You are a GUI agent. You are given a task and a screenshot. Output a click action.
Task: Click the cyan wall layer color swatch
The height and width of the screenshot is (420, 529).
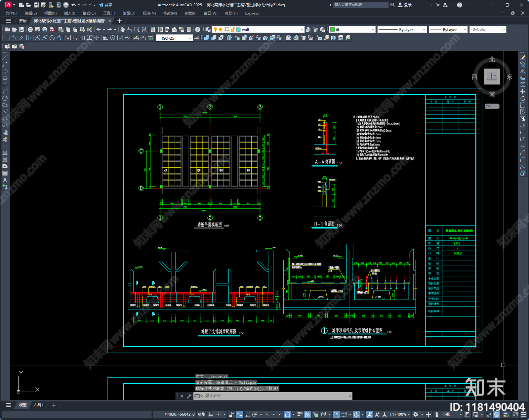pos(238,29)
